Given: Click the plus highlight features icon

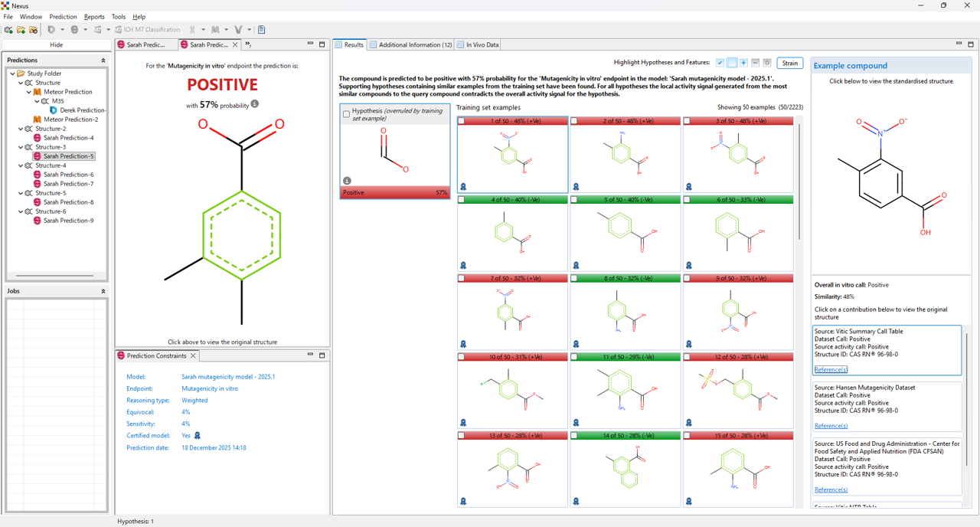Looking at the screenshot, I should pyautogui.click(x=743, y=63).
